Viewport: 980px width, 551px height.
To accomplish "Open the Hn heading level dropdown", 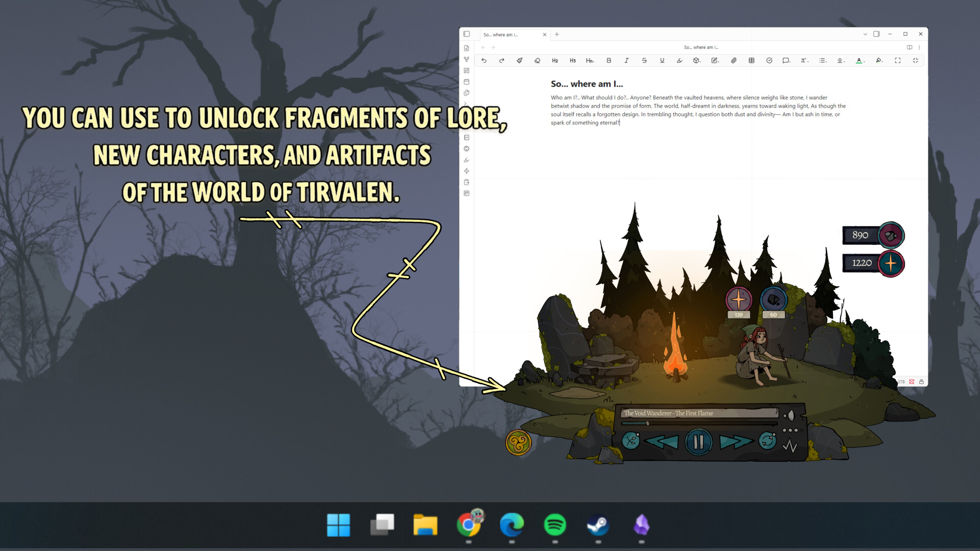I will pyautogui.click(x=590, y=60).
